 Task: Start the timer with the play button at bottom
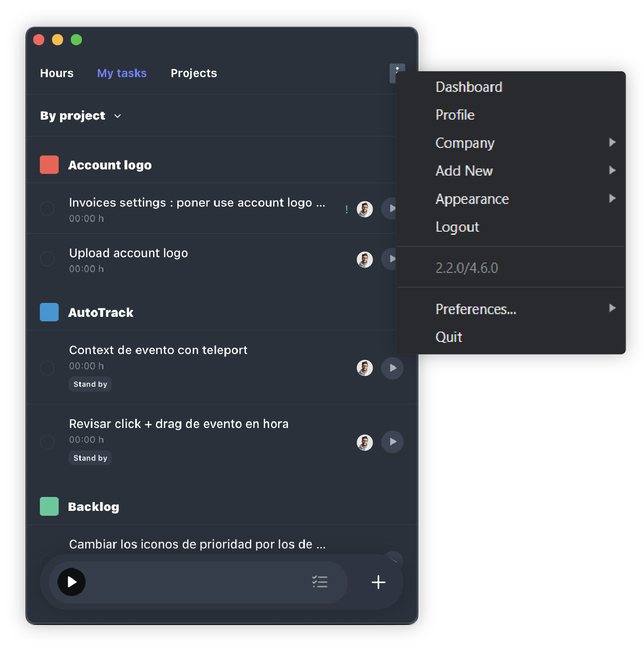71,582
